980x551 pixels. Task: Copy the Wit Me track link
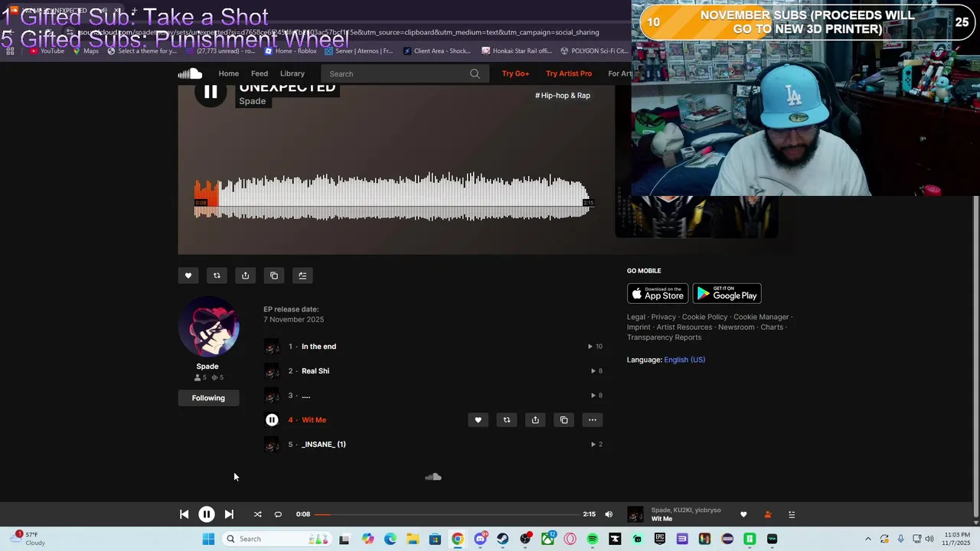(564, 420)
